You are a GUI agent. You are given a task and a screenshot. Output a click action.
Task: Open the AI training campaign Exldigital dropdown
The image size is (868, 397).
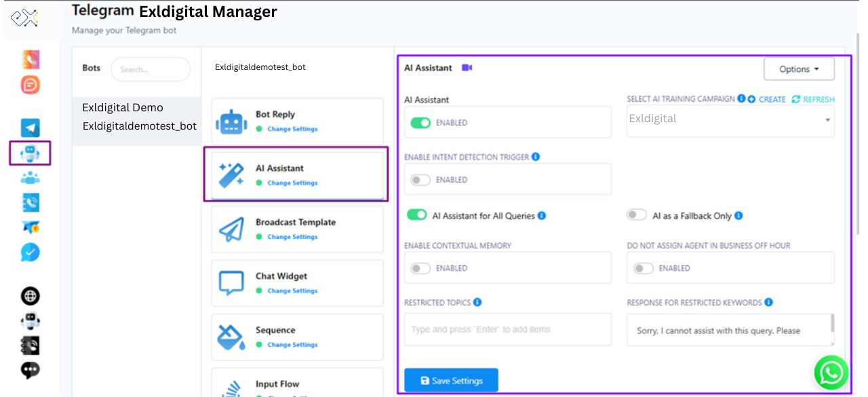[730, 121]
